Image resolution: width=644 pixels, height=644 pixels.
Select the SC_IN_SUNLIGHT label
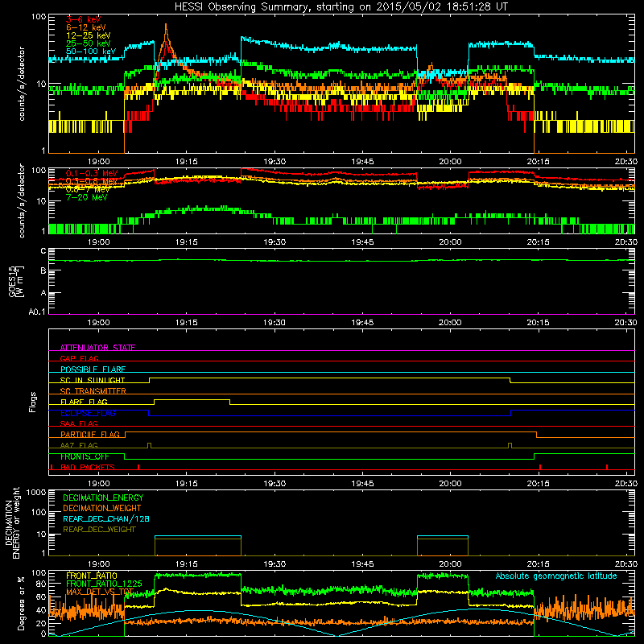coord(93,380)
